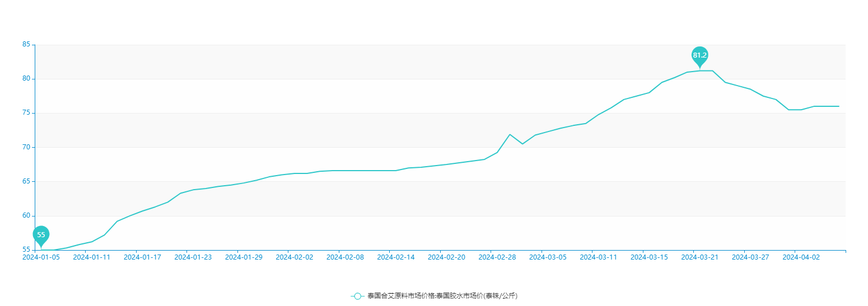Click the line's dip just after the 2024-03-01 peak
This screenshot has width=868, height=306.
522,144
